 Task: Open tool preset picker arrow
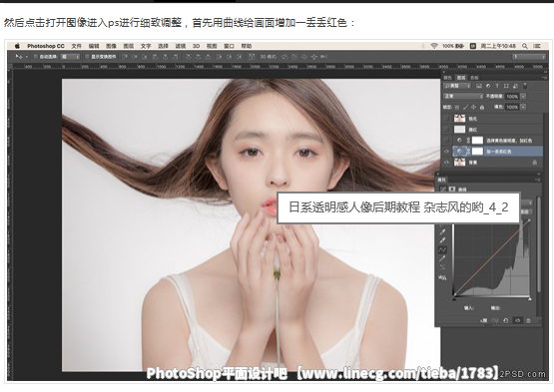[26, 57]
